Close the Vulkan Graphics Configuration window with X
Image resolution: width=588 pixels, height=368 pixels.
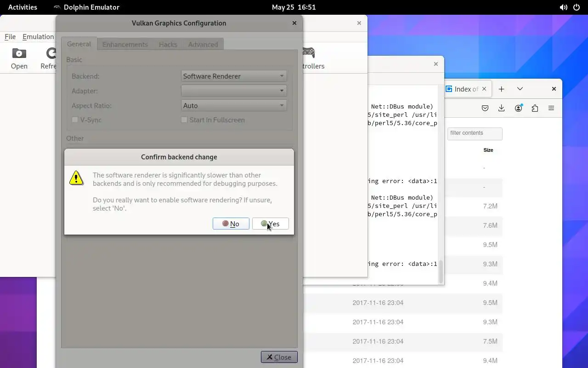click(x=294, y=23)
